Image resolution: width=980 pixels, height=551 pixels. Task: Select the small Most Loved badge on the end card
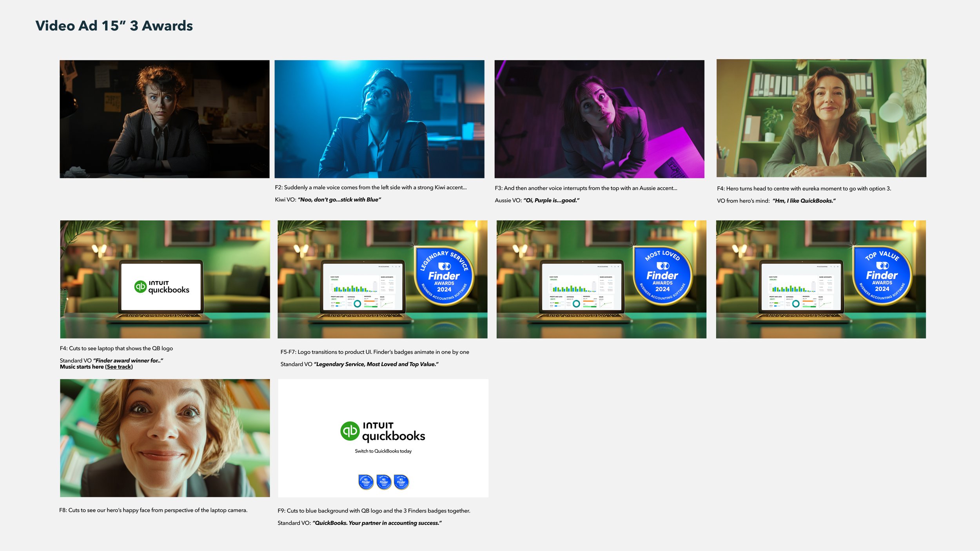click(384, 482)
